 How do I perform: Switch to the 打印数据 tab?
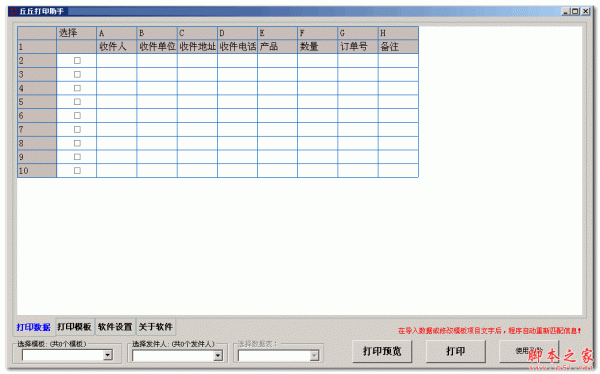(x=33, y=327)
